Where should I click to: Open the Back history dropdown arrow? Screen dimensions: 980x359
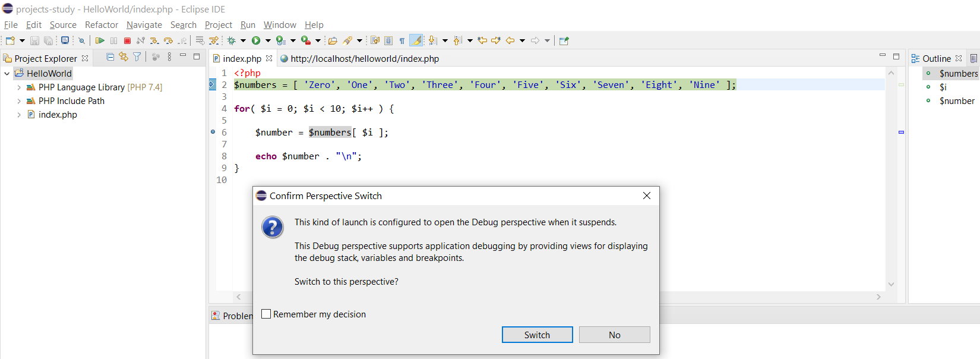click(x=522, y=40)
